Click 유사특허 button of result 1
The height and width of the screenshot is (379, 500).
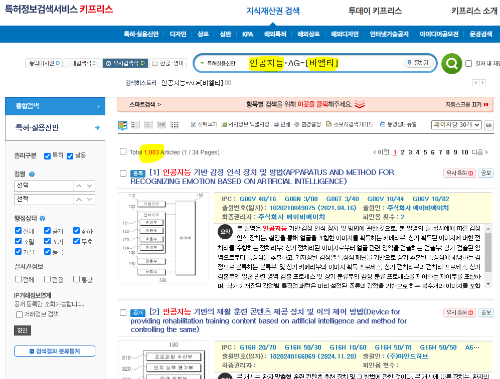click(x=460, y=173)
